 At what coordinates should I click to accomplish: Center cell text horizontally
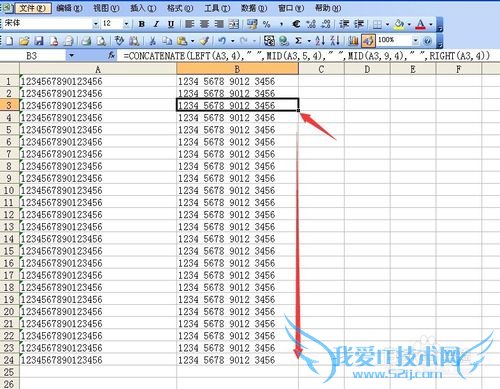pos(204,24)
